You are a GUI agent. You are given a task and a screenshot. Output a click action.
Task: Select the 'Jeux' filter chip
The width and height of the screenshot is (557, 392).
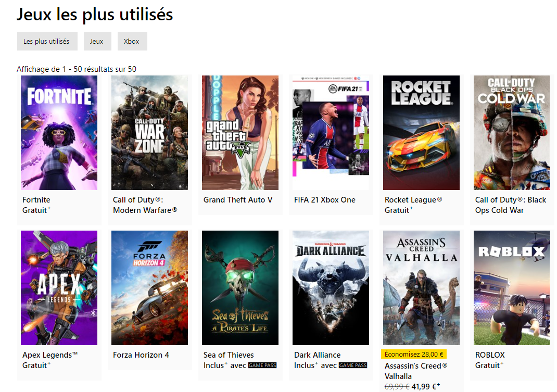coord(97,41)
